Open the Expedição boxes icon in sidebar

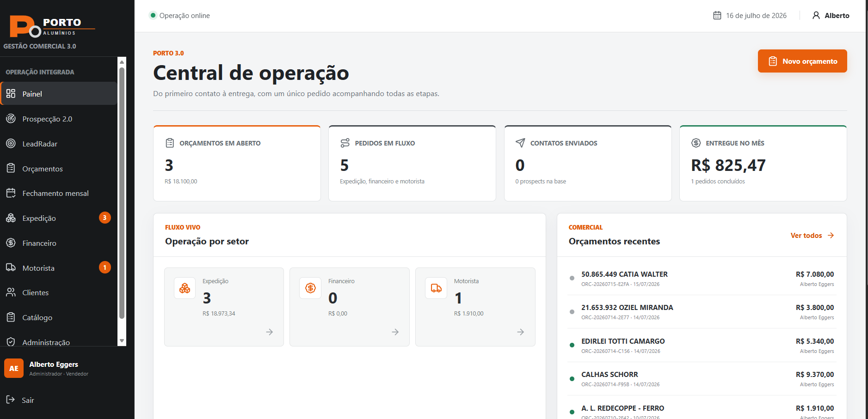click(x=11, y=218)
